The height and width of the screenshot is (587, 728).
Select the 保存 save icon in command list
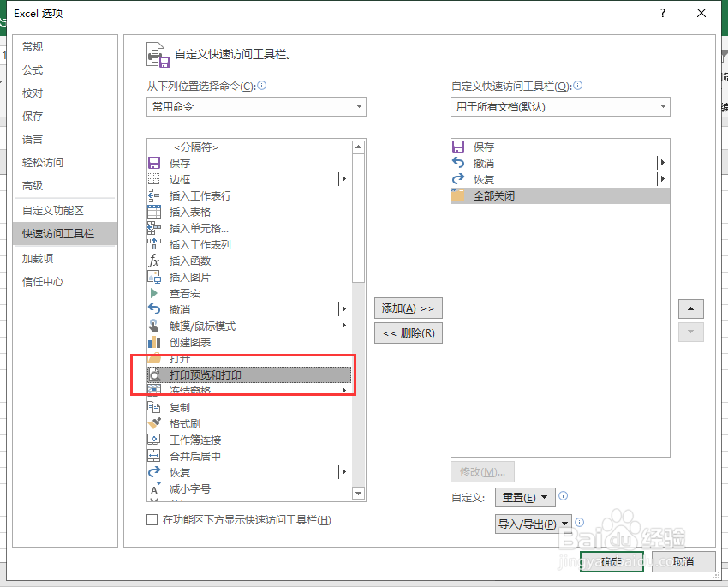pos(153,163)
